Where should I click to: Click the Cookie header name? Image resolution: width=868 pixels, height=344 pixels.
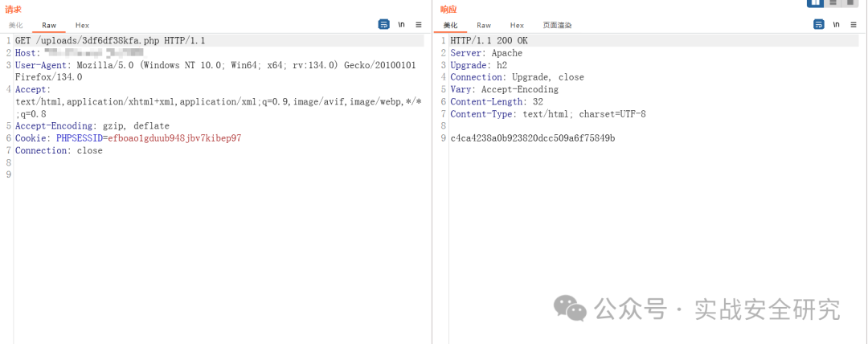coord(33,138)
